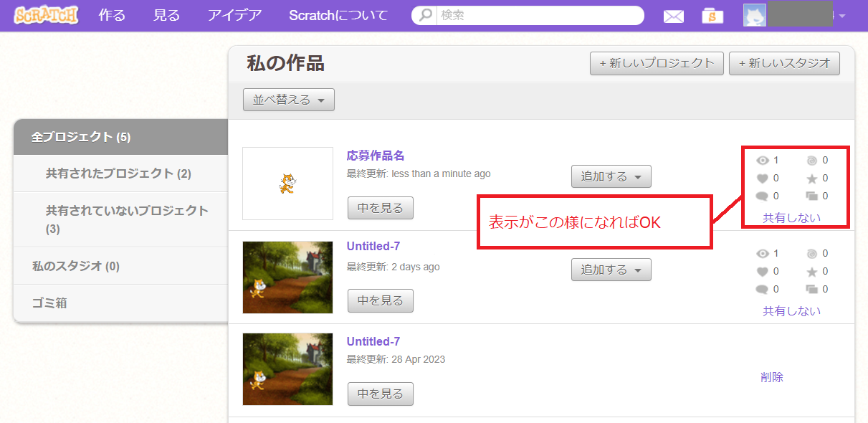868x423 pixels.
Task: Click loves heart icon for shared Untitled-7
Action: (762, 272)
